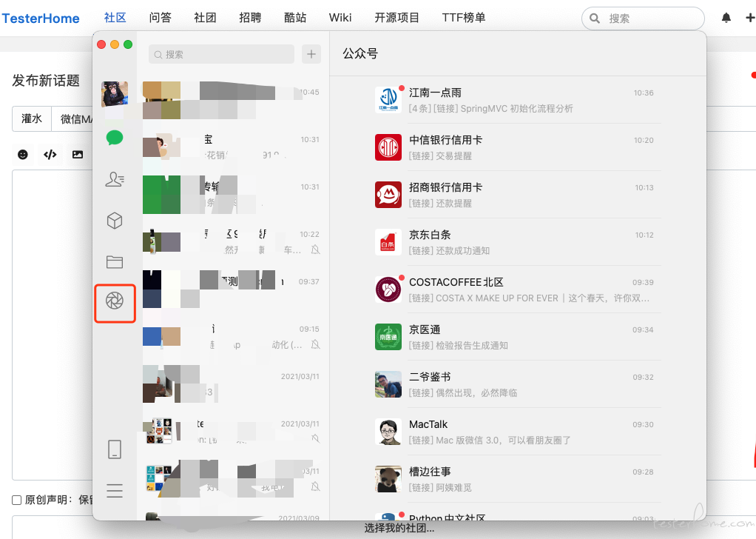Insert code block with the editor code icon

pos(50,155)
